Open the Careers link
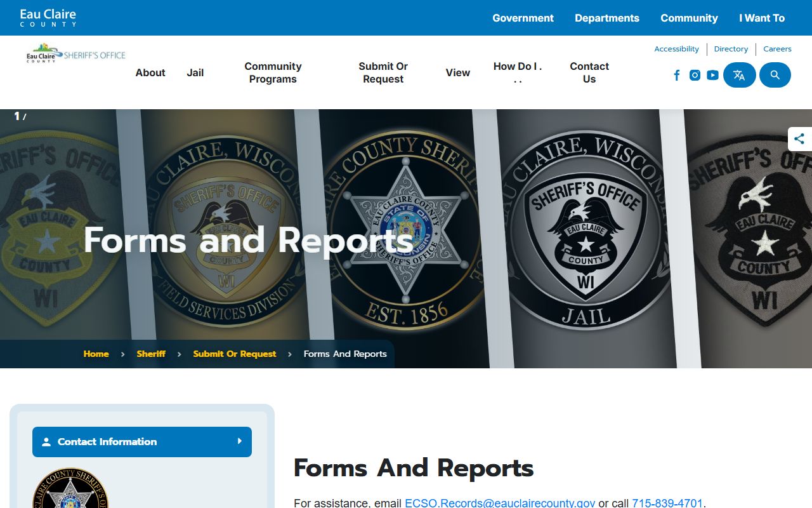This screenshot has height=508, width=812. point(777,49)
